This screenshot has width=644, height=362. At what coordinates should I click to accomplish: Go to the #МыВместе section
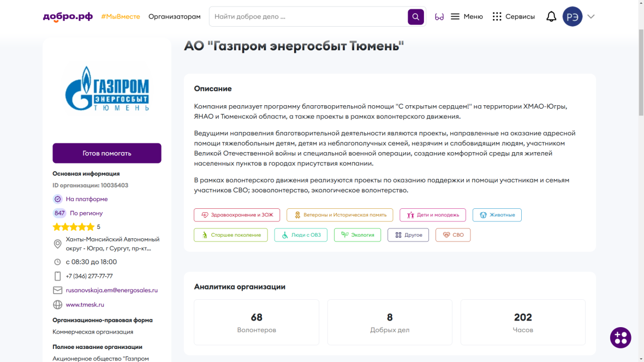coord(120,17)
